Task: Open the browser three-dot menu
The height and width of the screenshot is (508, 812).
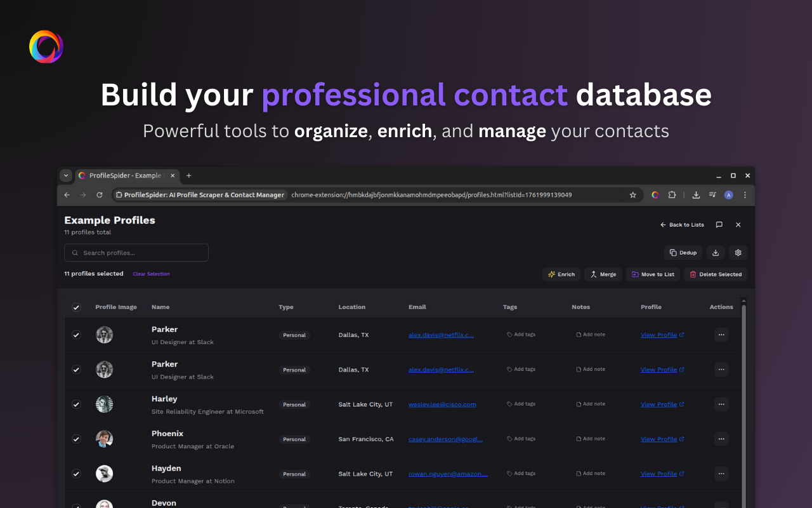Action: 745,195
